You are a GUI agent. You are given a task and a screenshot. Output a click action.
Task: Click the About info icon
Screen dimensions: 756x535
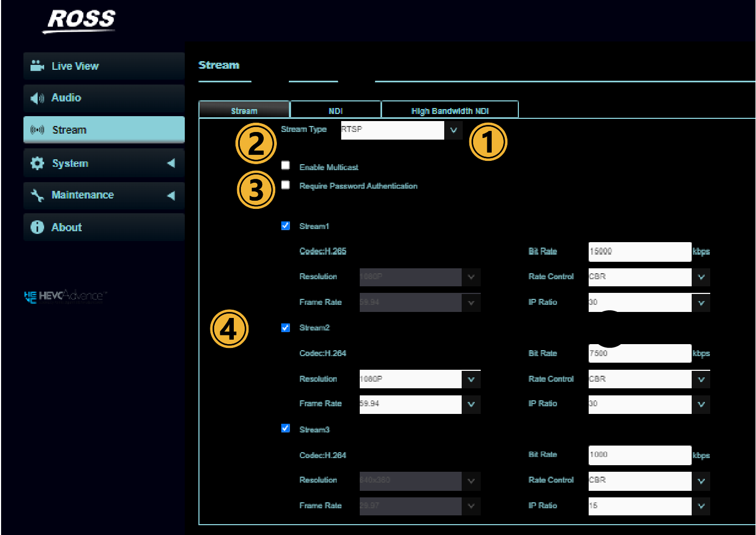point(37,227)
